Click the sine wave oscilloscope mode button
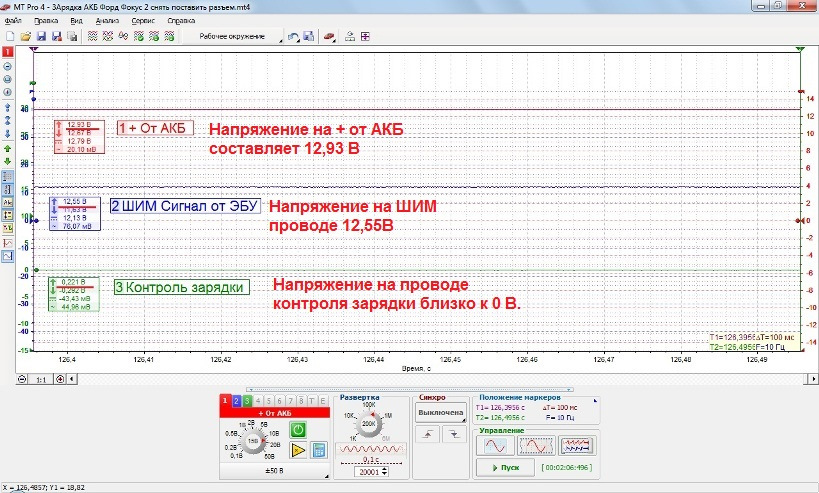This screenshot has width=819, height=493. point(495,446)
